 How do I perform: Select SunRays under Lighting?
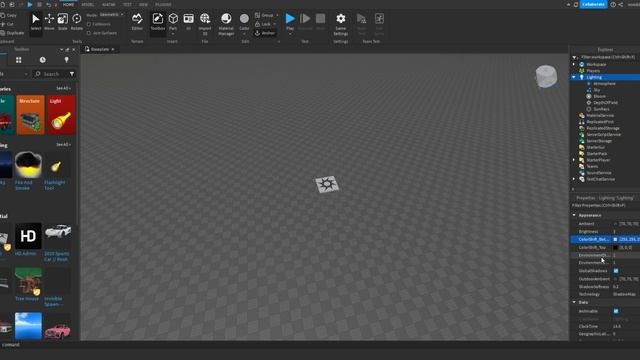tap(601, 109)
